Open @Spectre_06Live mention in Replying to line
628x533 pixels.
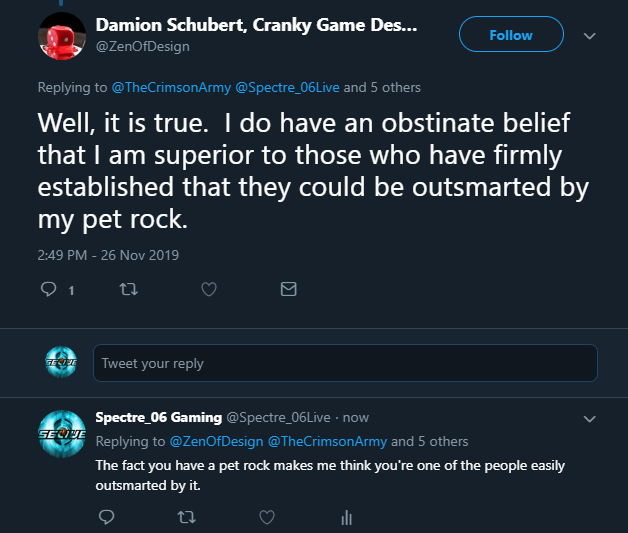pyautogui.click(x=287, y=87)
